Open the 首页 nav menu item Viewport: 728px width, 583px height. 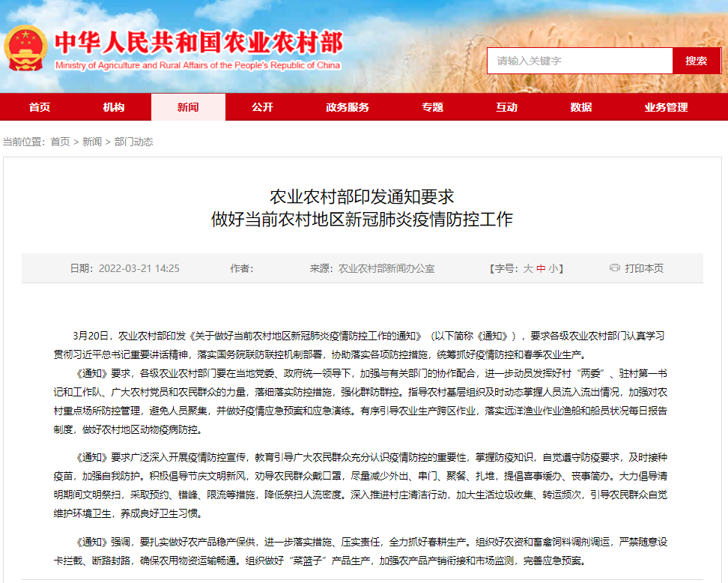click(40, 107)
